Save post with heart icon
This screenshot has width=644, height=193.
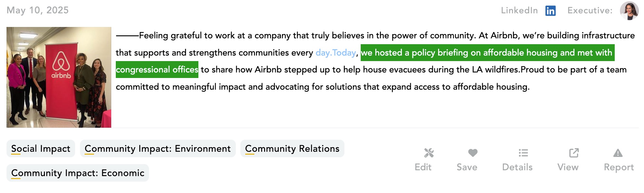pyautogui.click(x=473, y=153)
